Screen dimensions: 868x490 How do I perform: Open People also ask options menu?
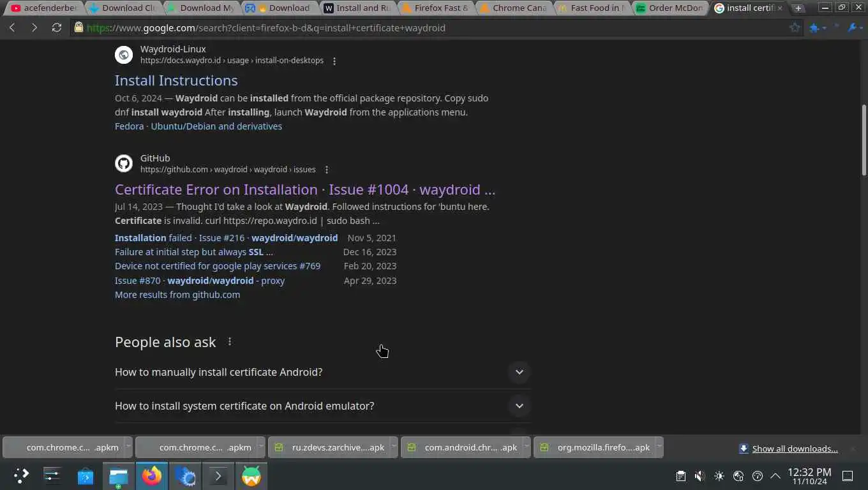(230, 342)
